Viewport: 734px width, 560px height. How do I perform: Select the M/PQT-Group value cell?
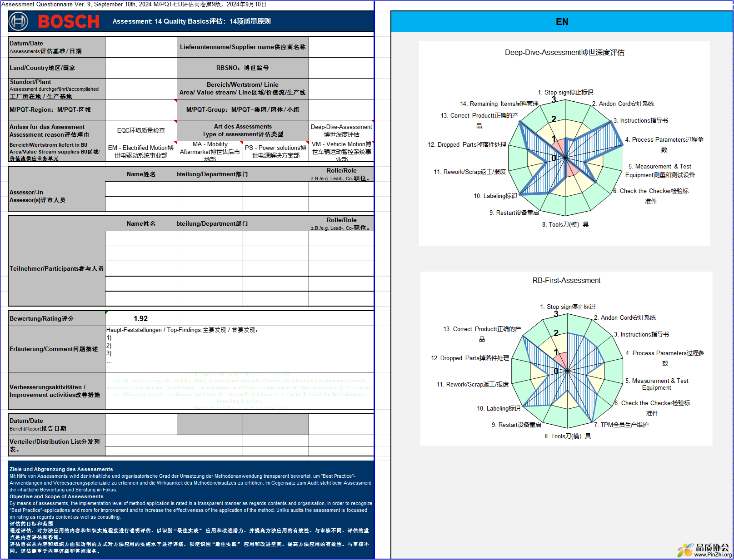(341, 109)
